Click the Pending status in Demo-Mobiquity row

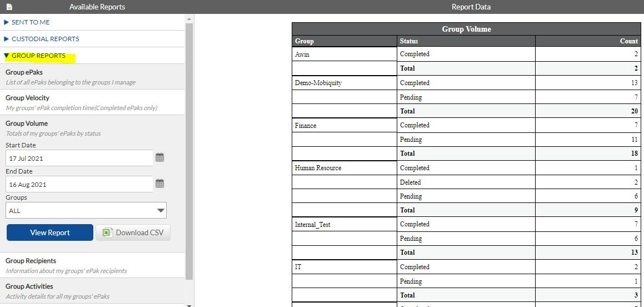[466, 97]
